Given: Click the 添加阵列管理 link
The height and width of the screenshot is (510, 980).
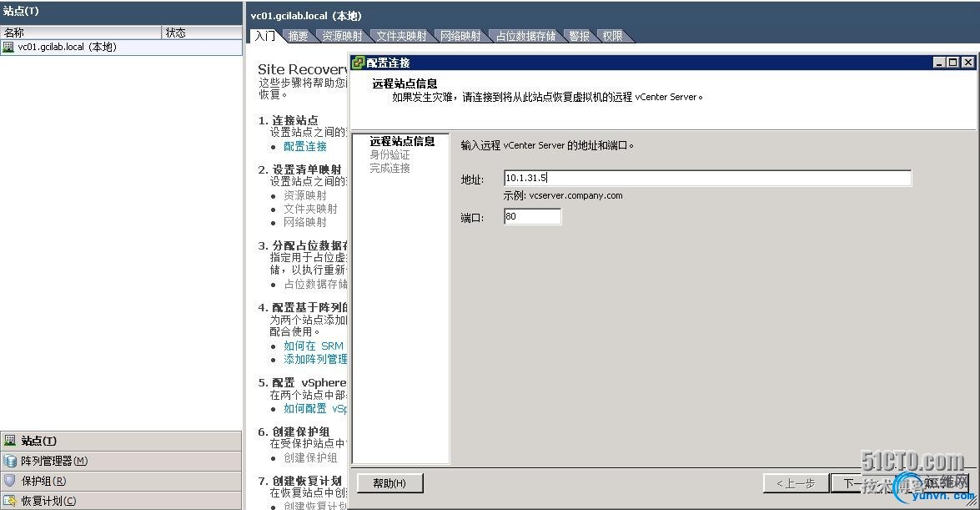Looking at the screenshot, I should (x=315, y=359).
